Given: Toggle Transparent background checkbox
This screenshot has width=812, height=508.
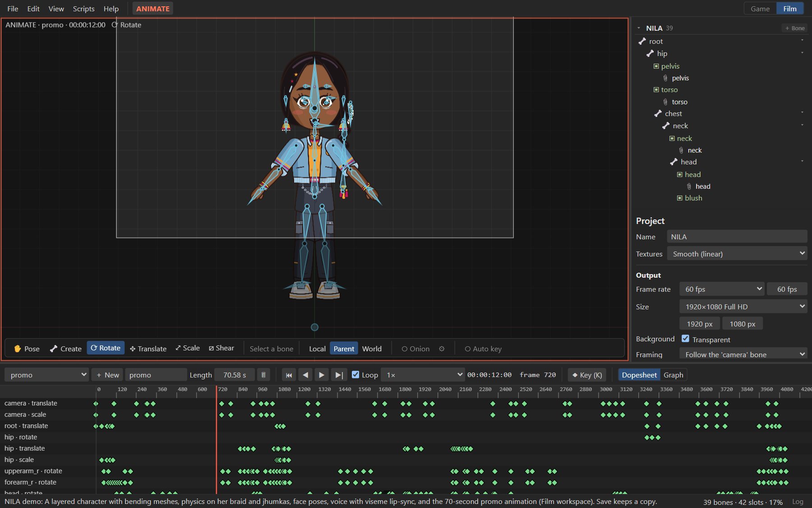Looking at the screenshot, I should tap(685, 338).
